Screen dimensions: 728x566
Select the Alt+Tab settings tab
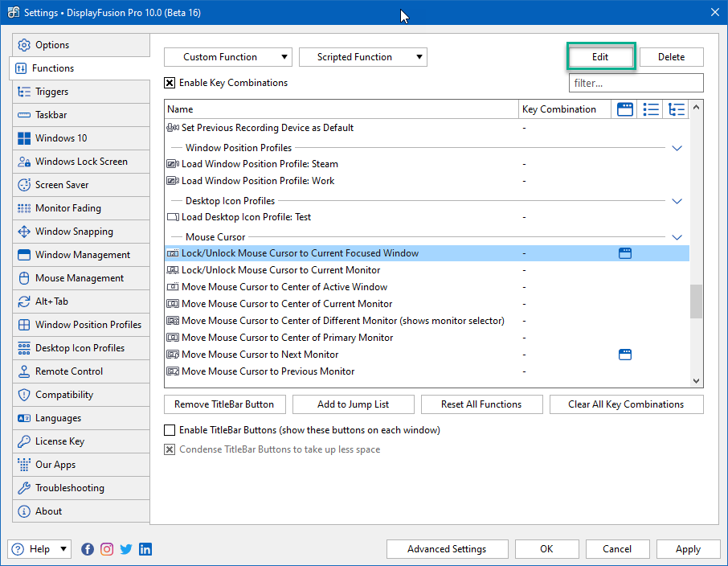point(81,301)
